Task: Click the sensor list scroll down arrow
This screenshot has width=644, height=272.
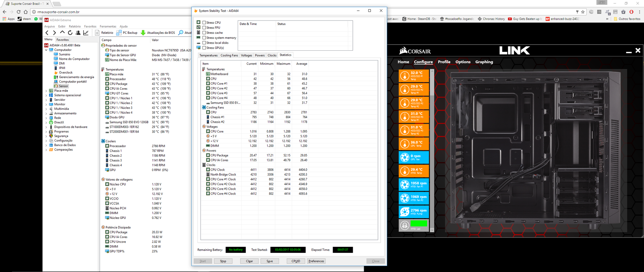Action: tap(432, 230)
